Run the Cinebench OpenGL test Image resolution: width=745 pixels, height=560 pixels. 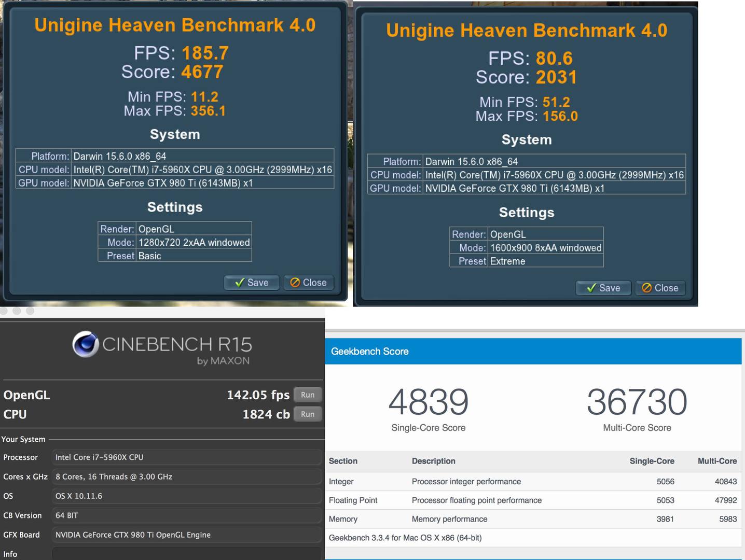[308, 395]
